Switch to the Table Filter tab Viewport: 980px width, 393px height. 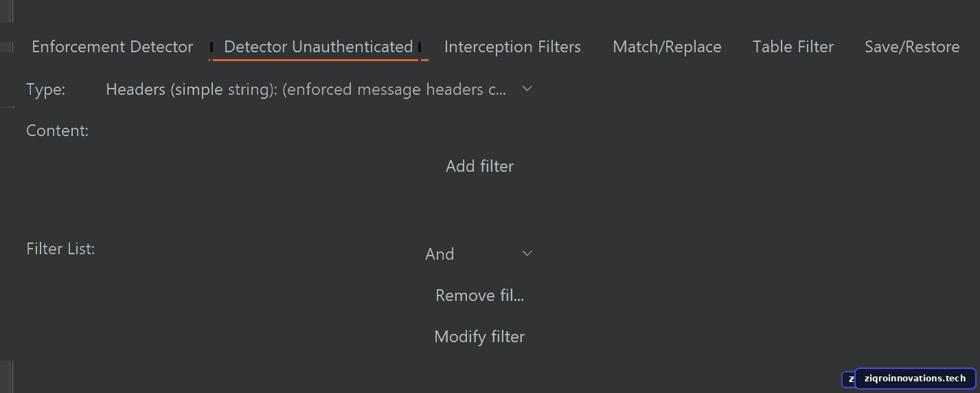click(793, 47)
